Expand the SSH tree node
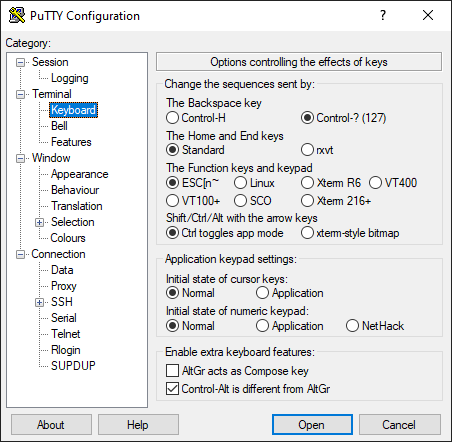 tap(39, 302)
